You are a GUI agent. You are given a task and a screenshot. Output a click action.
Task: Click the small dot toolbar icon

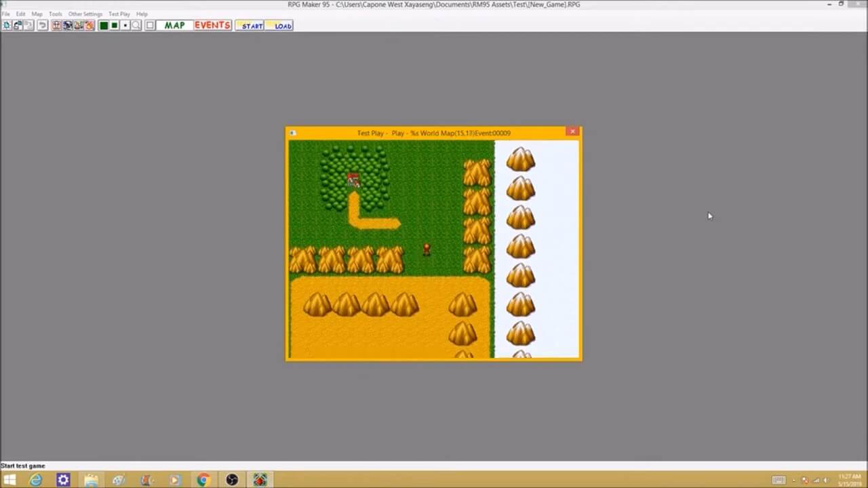tap(125, 26)
